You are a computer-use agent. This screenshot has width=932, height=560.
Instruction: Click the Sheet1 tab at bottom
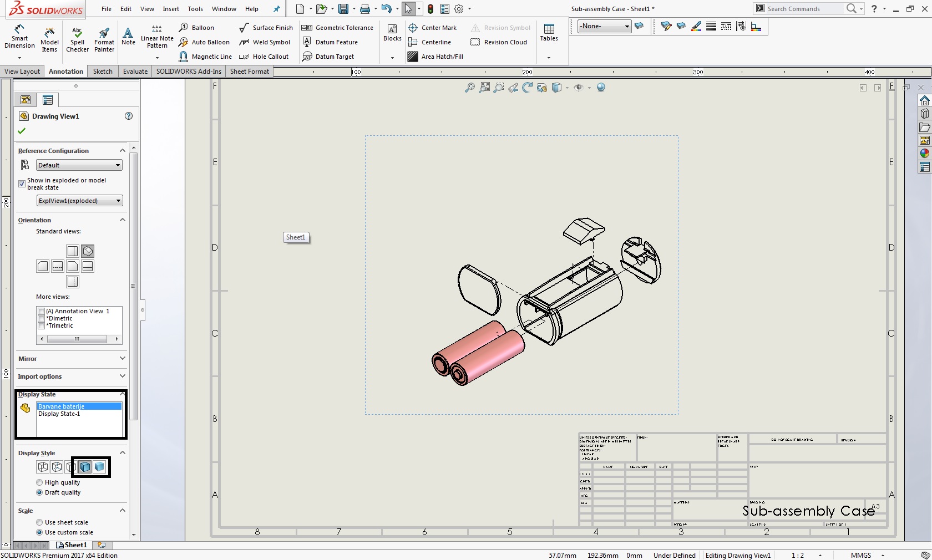73,545
